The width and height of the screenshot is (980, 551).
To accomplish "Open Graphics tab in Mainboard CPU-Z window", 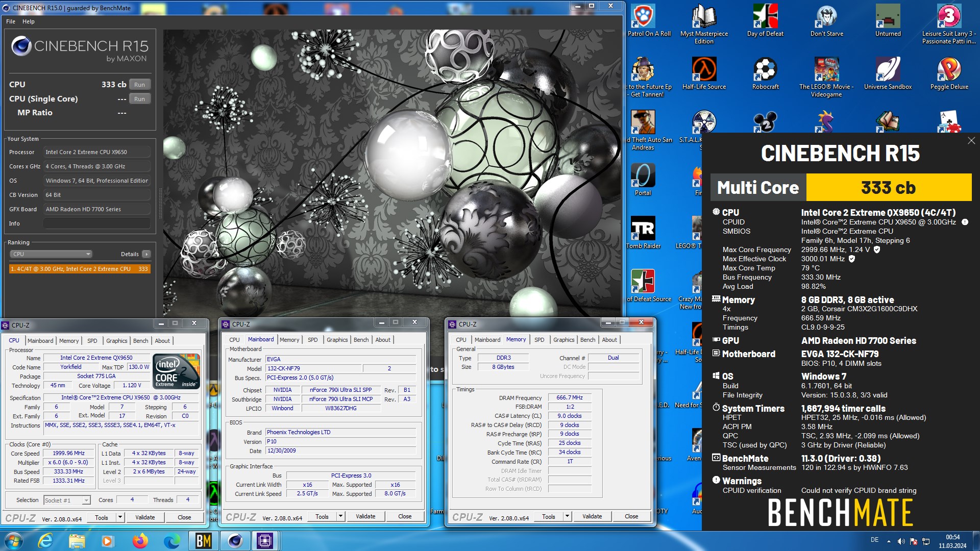I will click(337, 340).
